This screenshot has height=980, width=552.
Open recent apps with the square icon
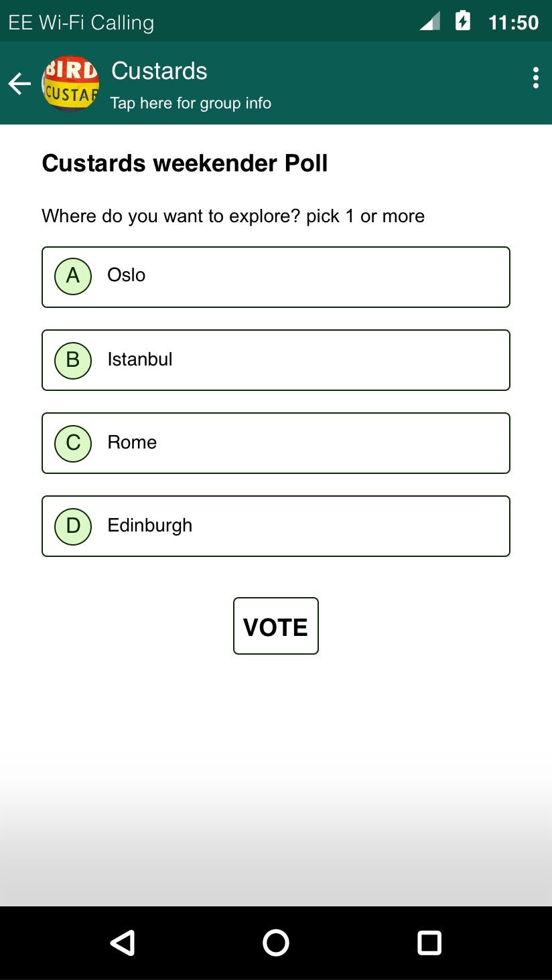point(429,943)
